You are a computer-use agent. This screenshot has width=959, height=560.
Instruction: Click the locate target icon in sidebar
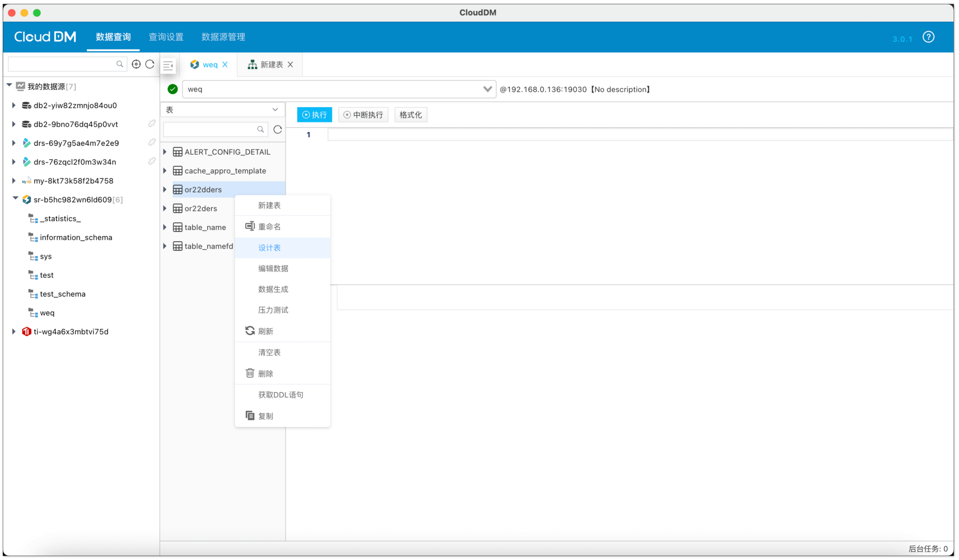[x=136, y=64]
